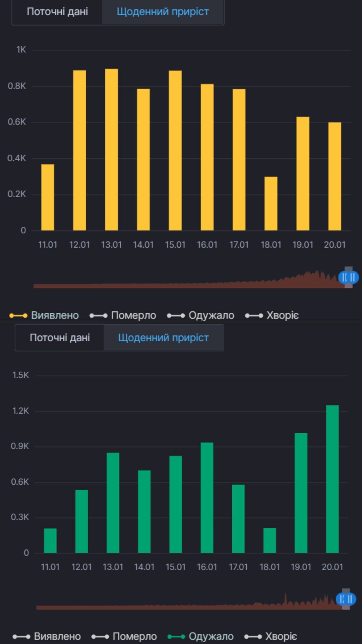Image resolution: width=362 pixels, height=644 pixels.
Task: Switch to 'Поточні дані' tab in top chart
Action: pos(57,12)
